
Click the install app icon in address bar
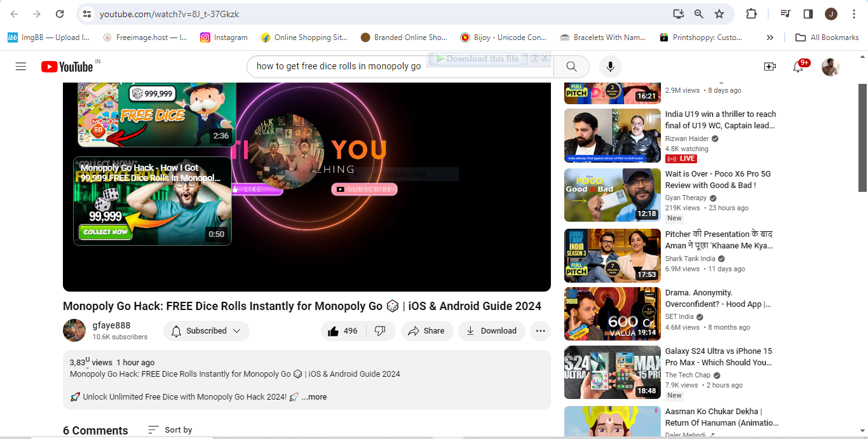point(679,13)
